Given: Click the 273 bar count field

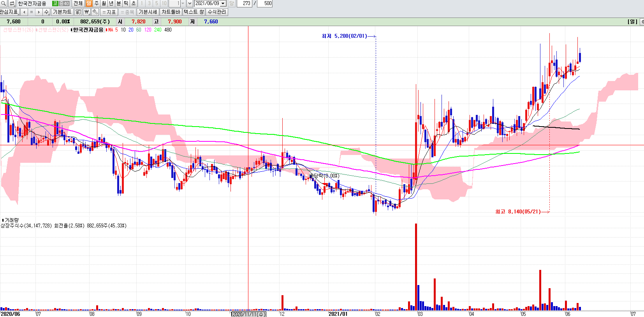Looking at the screenshot, I should coord(245,4).
